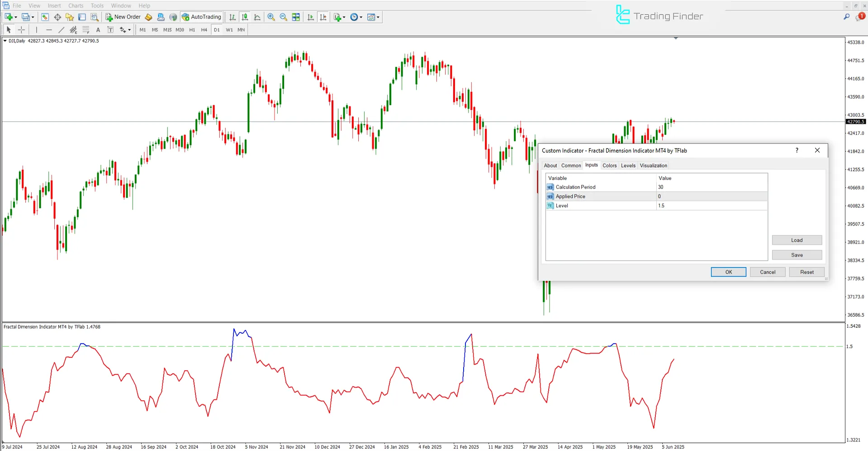868x451 pixels.
Task: Open the Charts menu
Action: 75,5
